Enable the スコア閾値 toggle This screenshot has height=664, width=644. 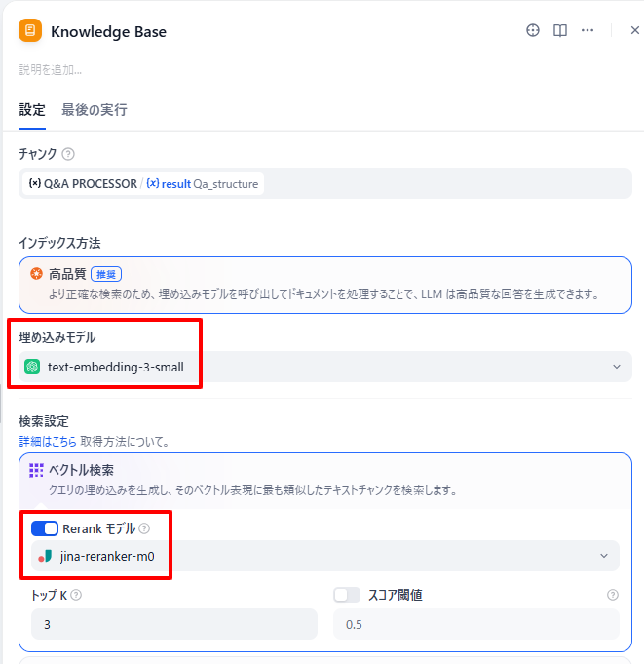point(347,595)
